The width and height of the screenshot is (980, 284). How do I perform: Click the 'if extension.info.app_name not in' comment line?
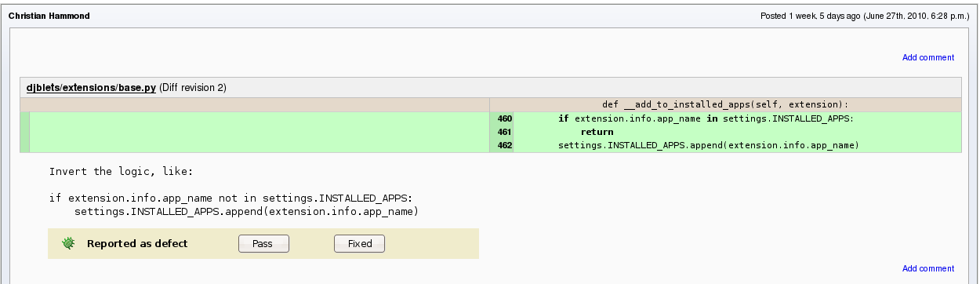230,198
